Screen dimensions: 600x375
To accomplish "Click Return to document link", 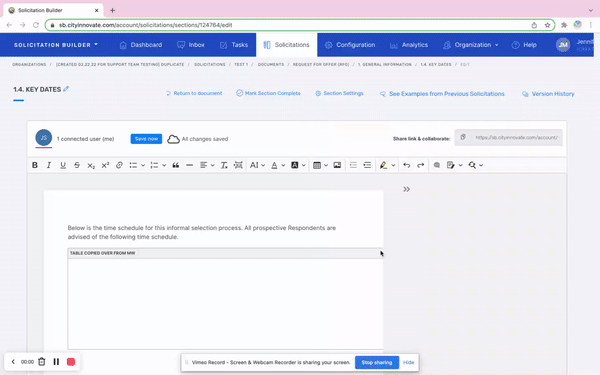I will click(194, 93).
